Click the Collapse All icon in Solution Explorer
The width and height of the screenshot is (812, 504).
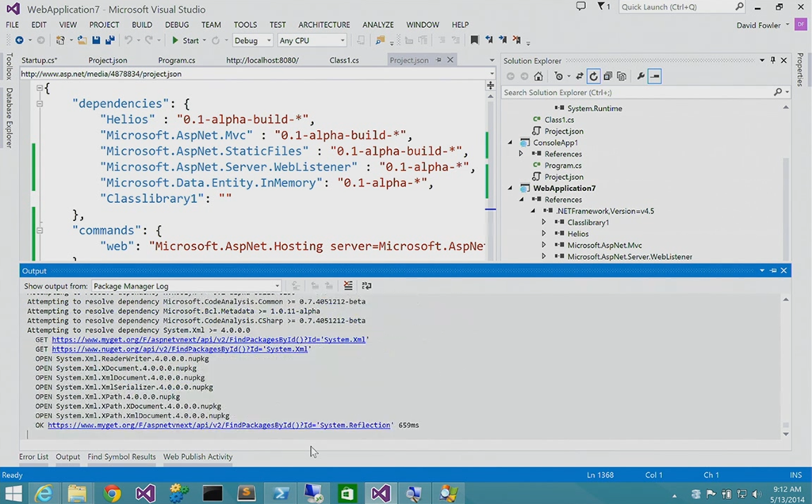point(607,77)
